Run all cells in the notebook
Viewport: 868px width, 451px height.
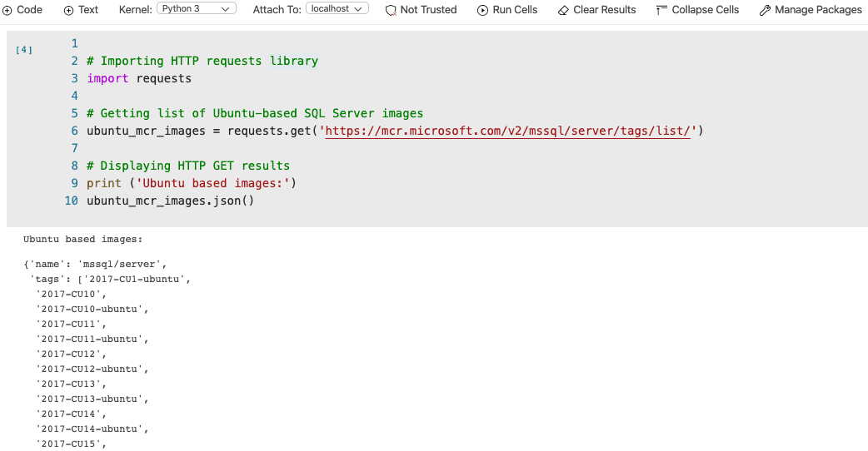507,10
